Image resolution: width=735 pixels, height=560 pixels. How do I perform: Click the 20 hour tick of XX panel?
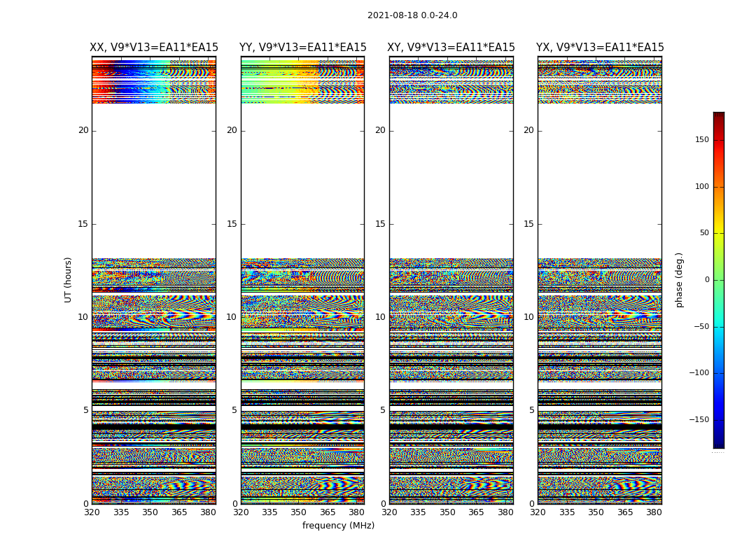83,130
